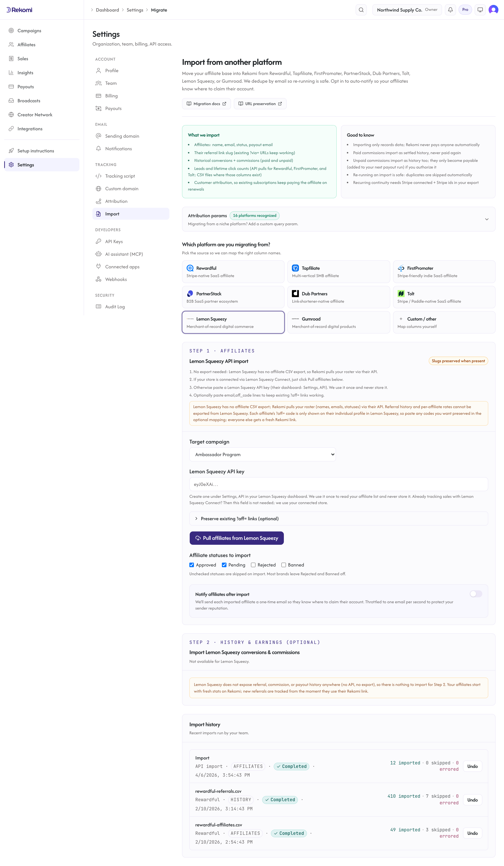
Task: Open the notifications bell in header
Action: (450, 10)
